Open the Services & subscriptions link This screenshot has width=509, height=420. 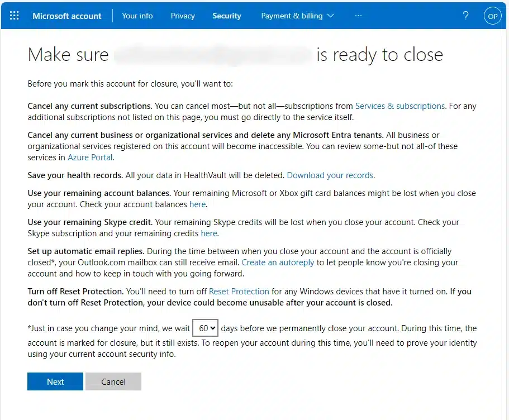400,106
